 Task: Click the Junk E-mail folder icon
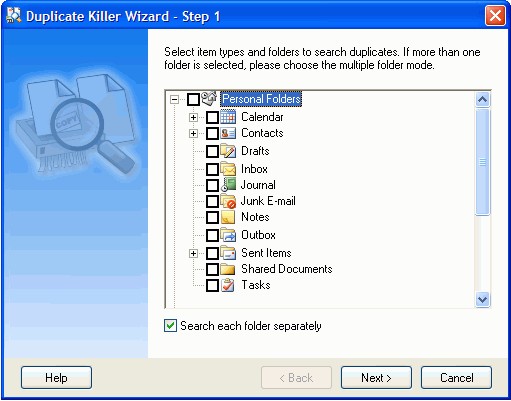228,201
